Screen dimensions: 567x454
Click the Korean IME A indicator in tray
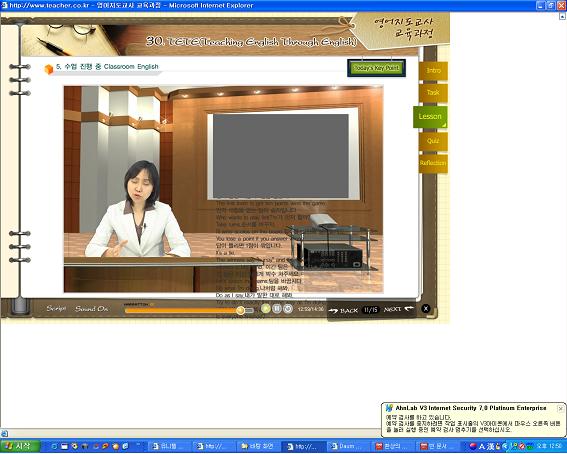pyautogui.click(x=481, y=447)
